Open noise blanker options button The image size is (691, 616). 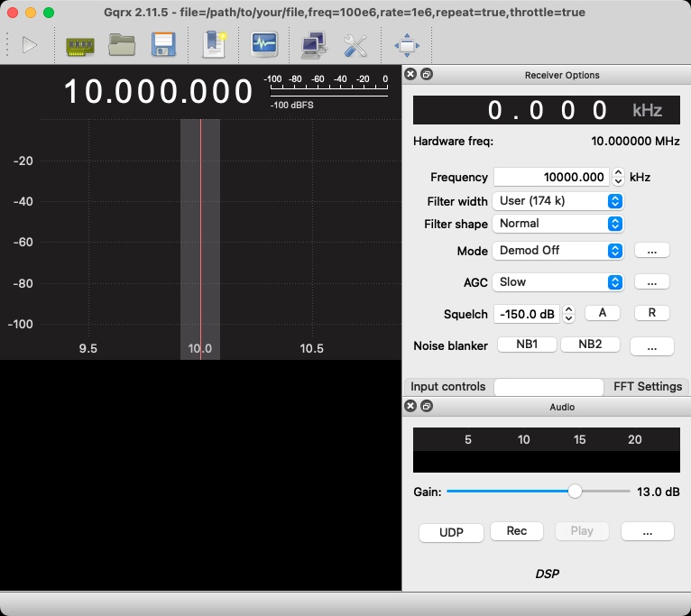click(x=652, y=346)
